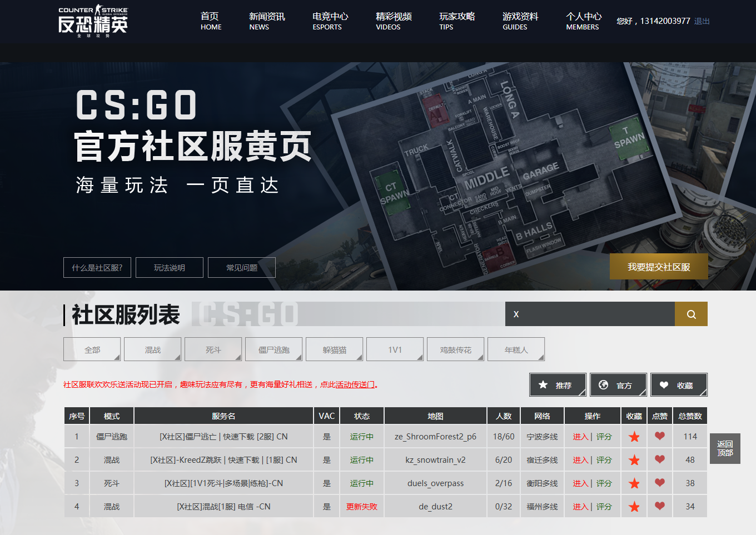Click the like heart for kz_snowtrain_v2 server
The width and height of the screenshot is (756, 535).
tap(660, 459)
